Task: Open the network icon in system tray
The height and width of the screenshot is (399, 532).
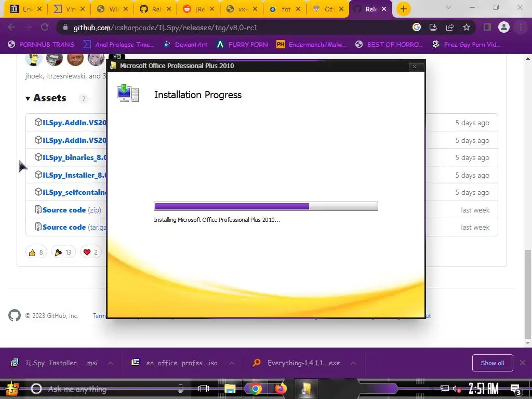Action: pyautogui.click(x=444, y=389)
